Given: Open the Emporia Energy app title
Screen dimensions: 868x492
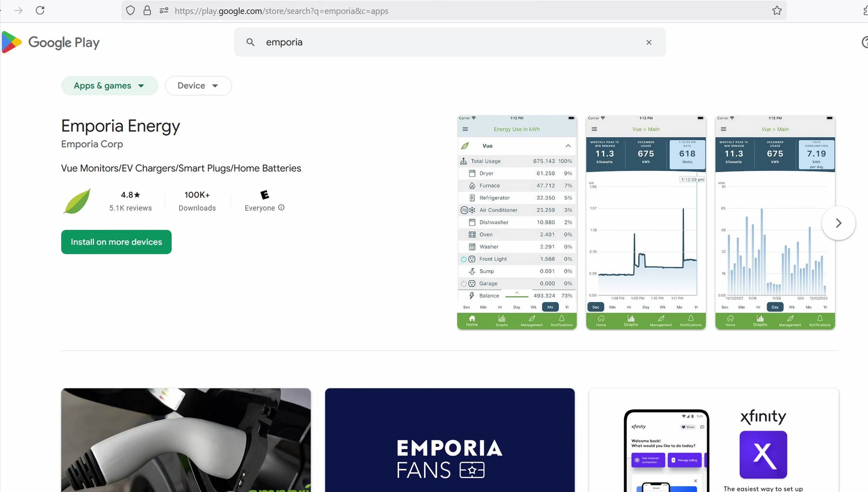Looking at the screenshot, I should click(x=121, y=126).
